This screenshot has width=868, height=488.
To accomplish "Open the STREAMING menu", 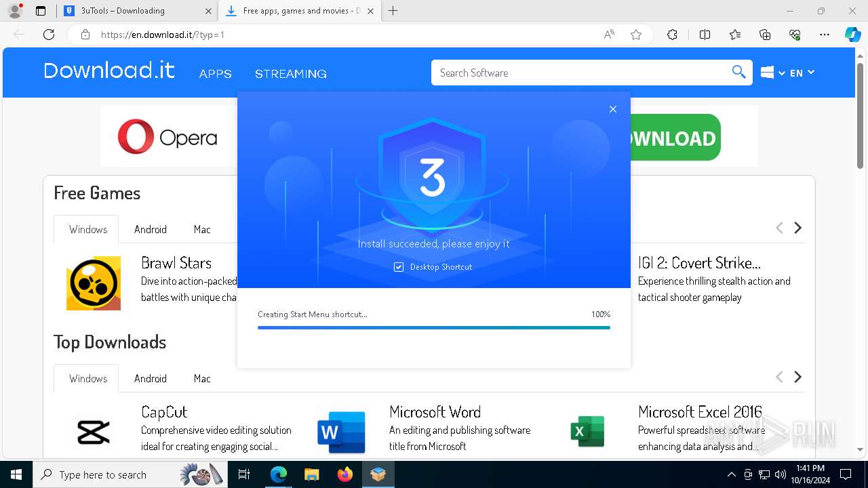I will pyautogui.click(x=291, y=74).
